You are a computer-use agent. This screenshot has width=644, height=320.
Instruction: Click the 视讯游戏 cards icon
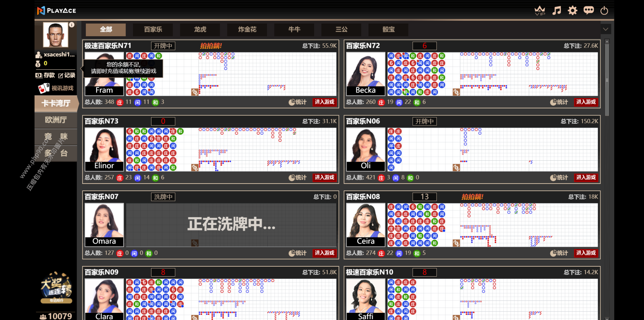pos(44,88)
